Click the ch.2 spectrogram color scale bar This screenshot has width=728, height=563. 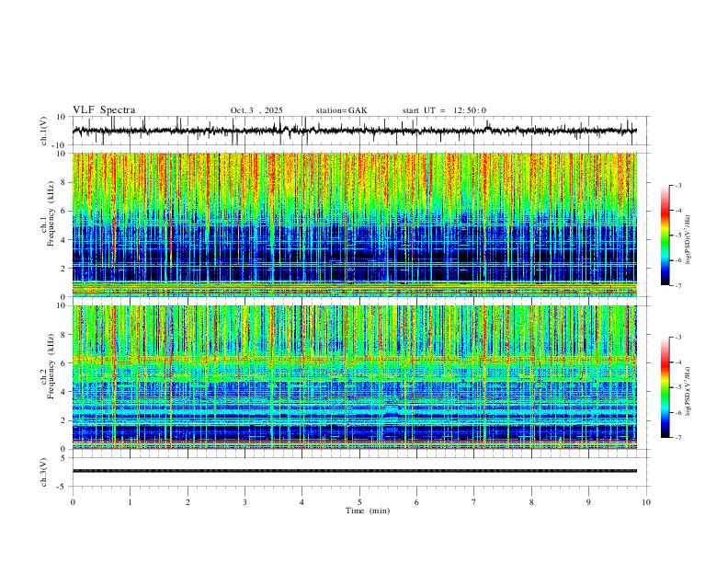coord(665,387)
